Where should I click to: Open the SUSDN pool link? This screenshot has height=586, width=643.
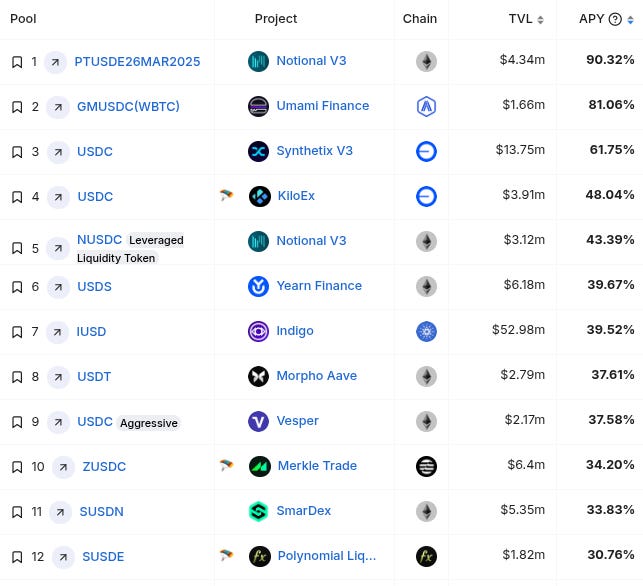101,512
